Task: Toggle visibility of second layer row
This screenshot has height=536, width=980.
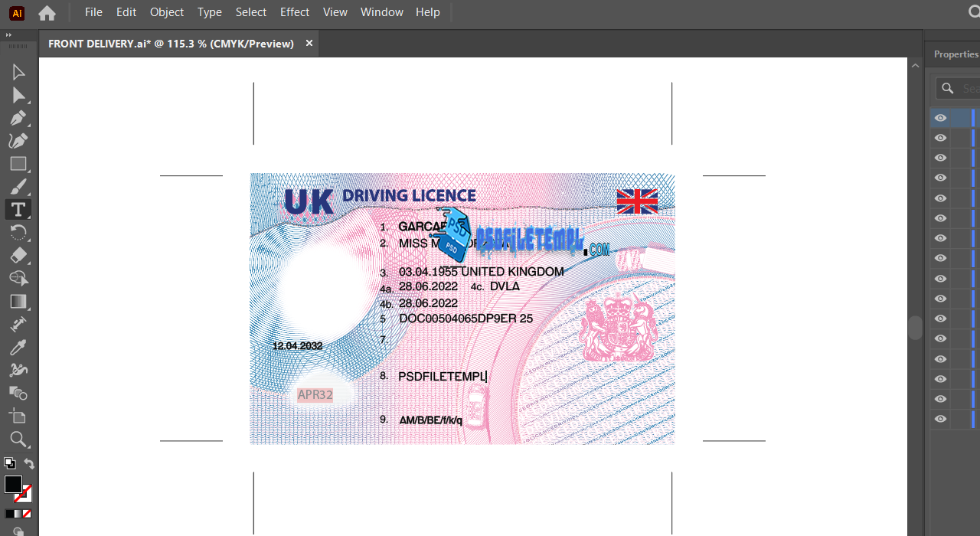Action: 941,138
